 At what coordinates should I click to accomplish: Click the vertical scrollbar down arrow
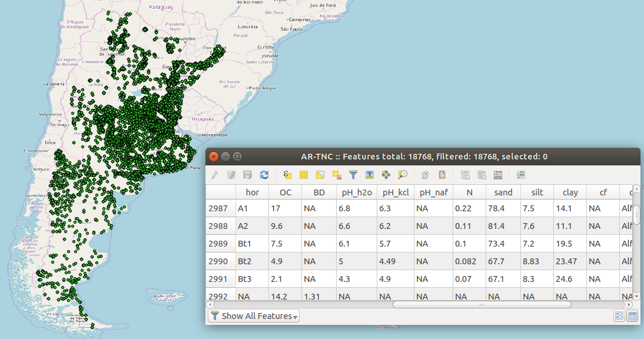pos(636,295)
